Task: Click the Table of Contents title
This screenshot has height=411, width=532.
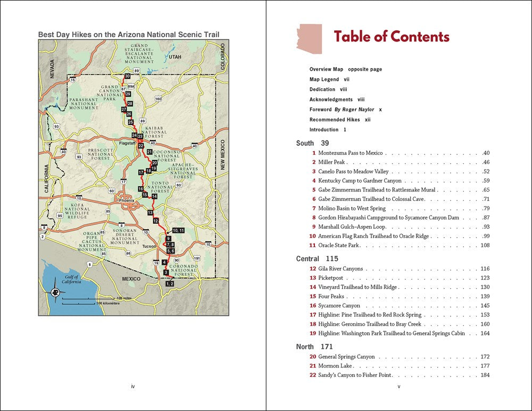Action: coord(391,37)
